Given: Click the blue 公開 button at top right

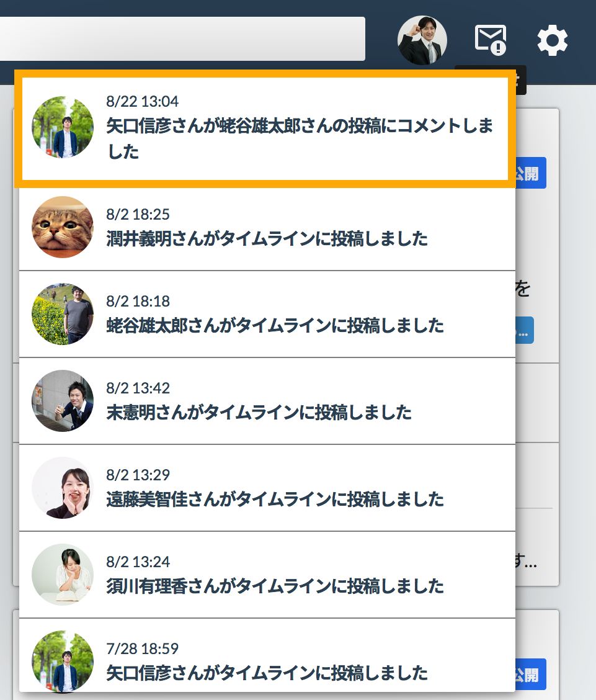Looking at the screenshot, I should pos(530,173).
